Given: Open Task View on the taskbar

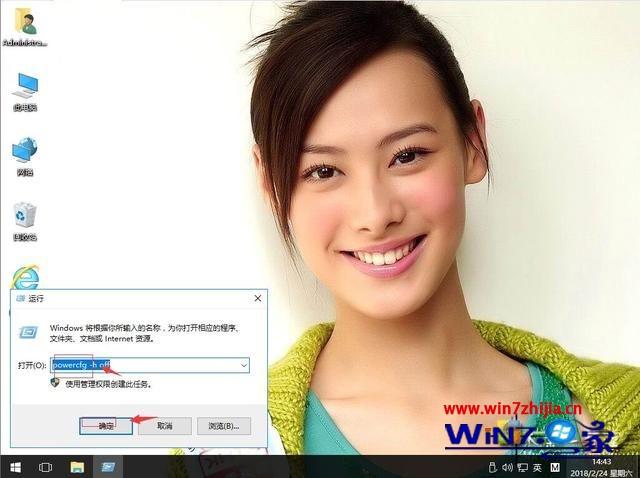Looking at the screenshot, I should (x=45, y=467).
